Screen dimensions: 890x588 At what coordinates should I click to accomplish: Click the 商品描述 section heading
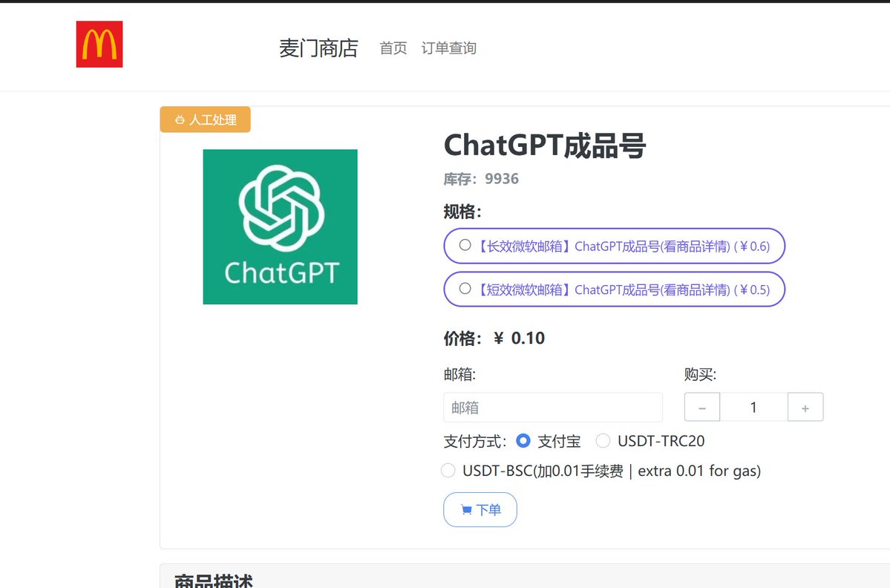(x=214, y=581)
